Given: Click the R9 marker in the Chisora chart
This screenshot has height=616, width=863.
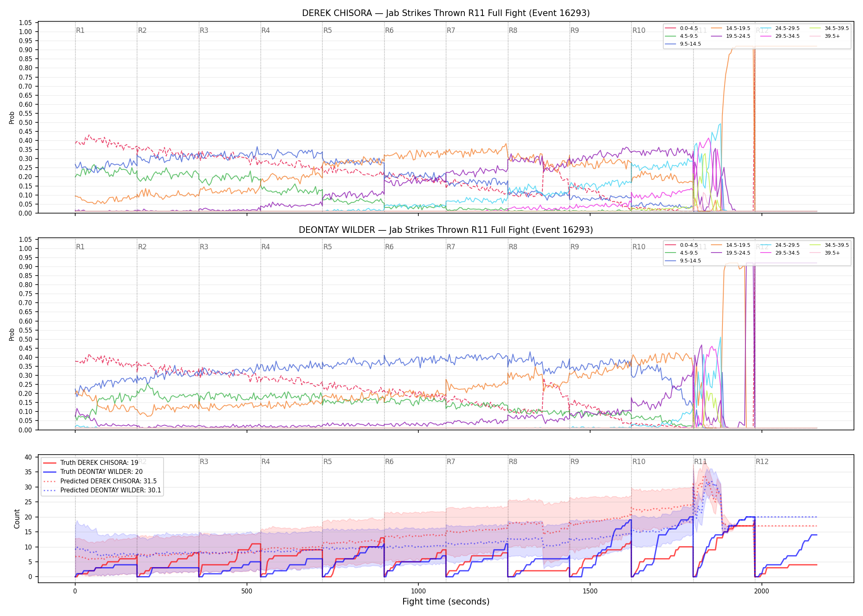Looking at the screenshot, I should coord(575,30).
